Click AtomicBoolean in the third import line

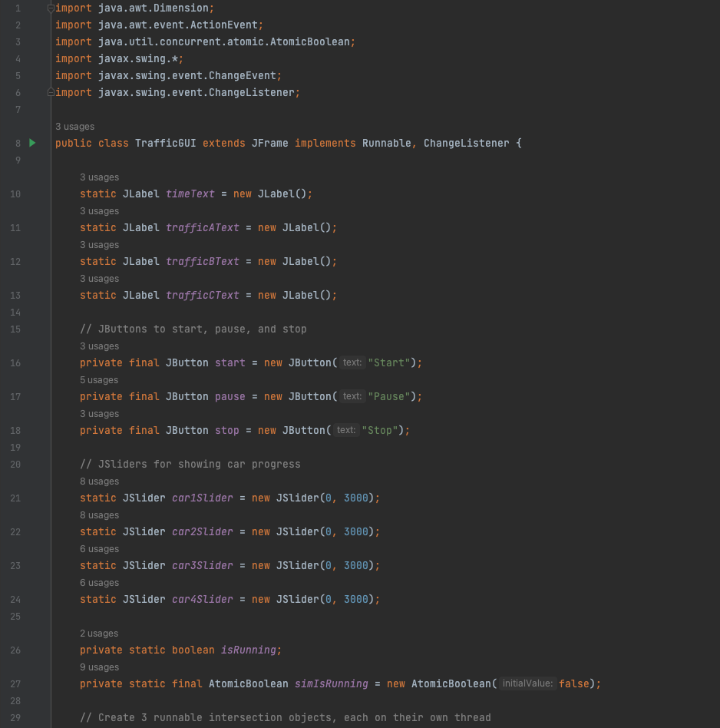click(309, 41)
